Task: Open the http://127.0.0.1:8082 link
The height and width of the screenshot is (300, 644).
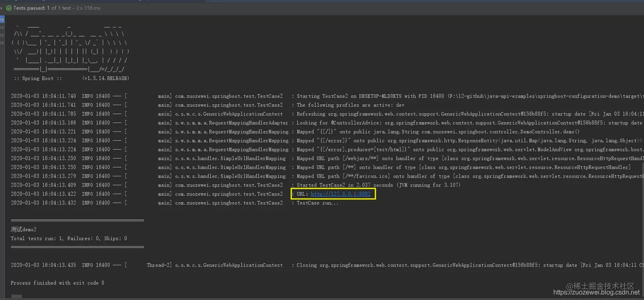Action: tap(341, 194)
